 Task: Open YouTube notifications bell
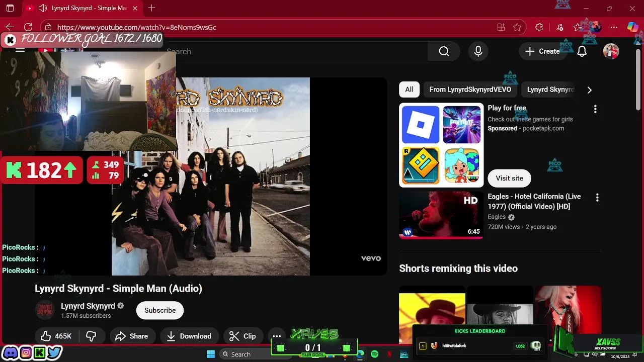(x=582, y=51)
